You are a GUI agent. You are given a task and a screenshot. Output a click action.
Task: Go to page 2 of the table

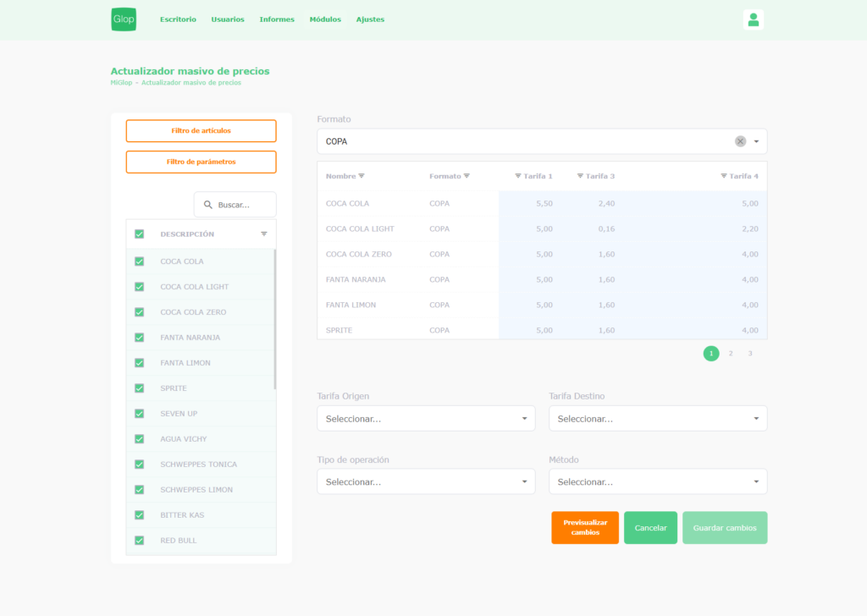click(731, 354)
